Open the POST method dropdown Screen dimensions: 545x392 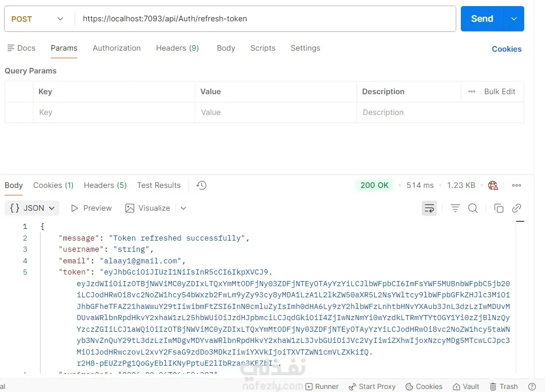point(38,19)
